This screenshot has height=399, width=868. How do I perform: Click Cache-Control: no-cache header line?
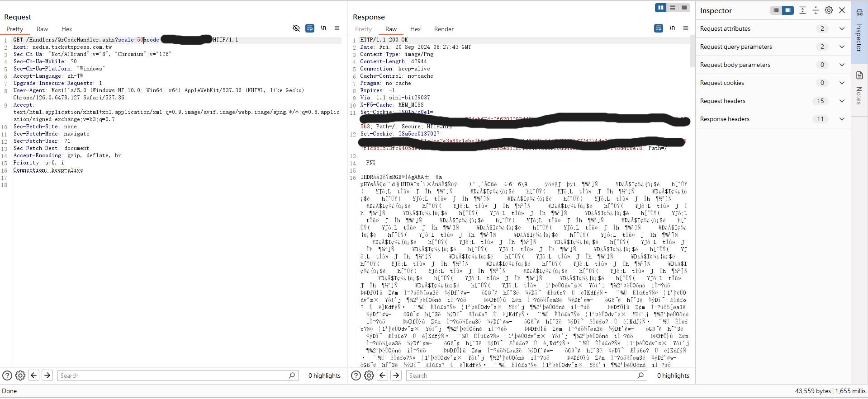397,76
